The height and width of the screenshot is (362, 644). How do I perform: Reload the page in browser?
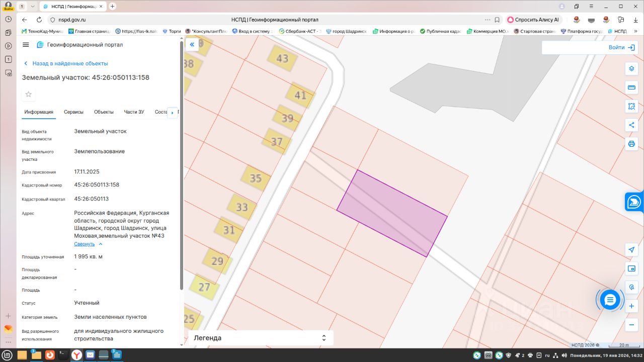[x=39, y=20]
